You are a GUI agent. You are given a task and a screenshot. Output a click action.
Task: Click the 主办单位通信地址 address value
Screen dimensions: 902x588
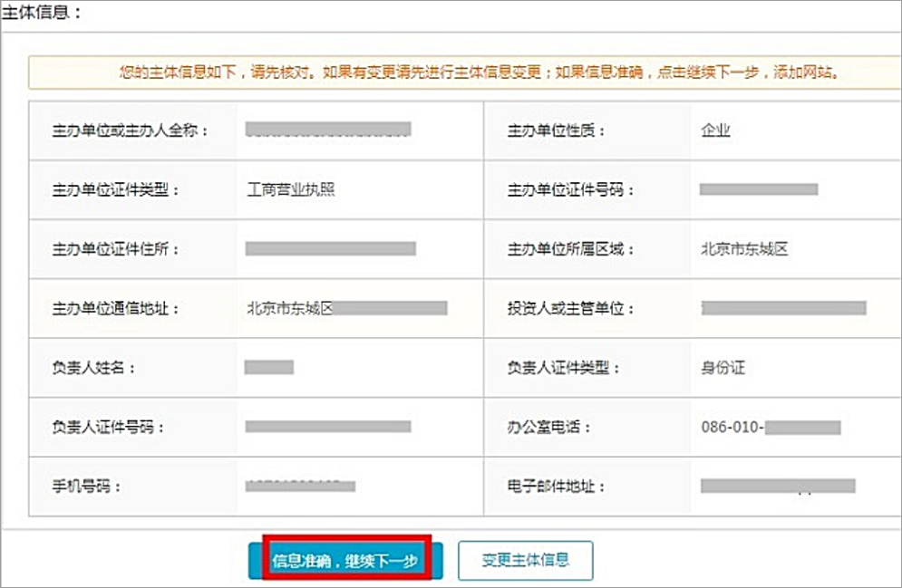pos(346,308)
